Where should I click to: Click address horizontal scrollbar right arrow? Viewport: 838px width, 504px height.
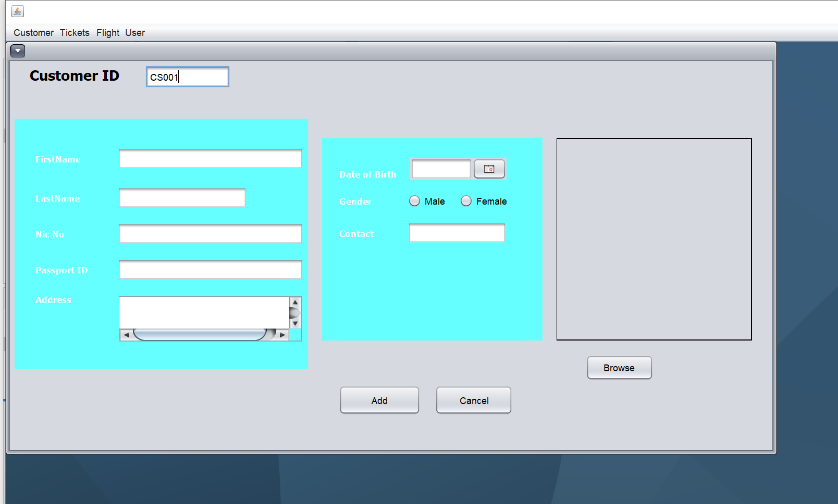(x=282, y=335)
